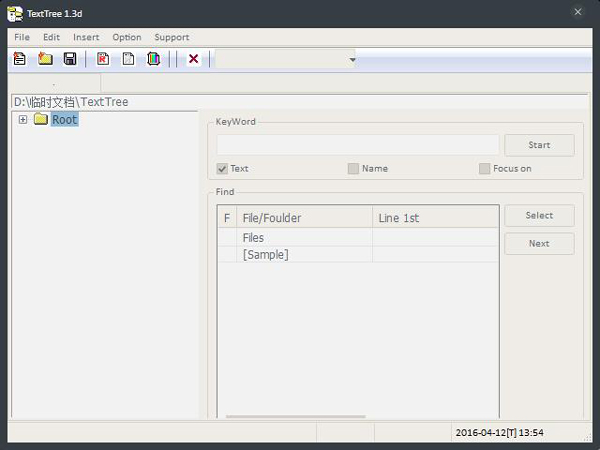Expand the Root tree node

(x=23, y=119)
